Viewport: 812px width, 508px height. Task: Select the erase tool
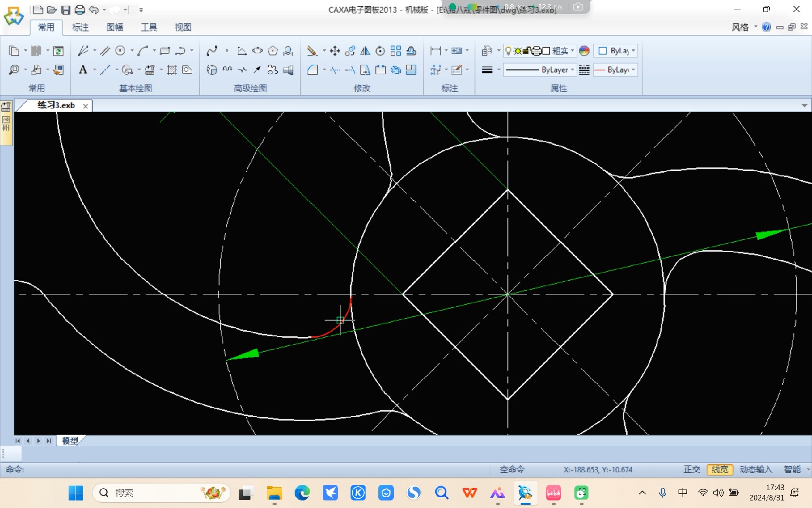pos(312,50)
